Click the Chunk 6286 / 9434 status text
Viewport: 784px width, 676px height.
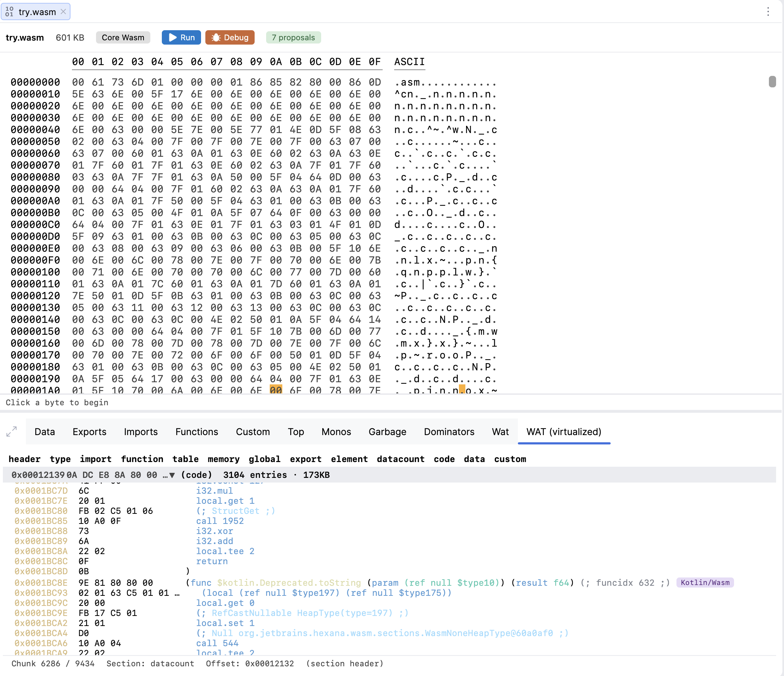point(53,663)
